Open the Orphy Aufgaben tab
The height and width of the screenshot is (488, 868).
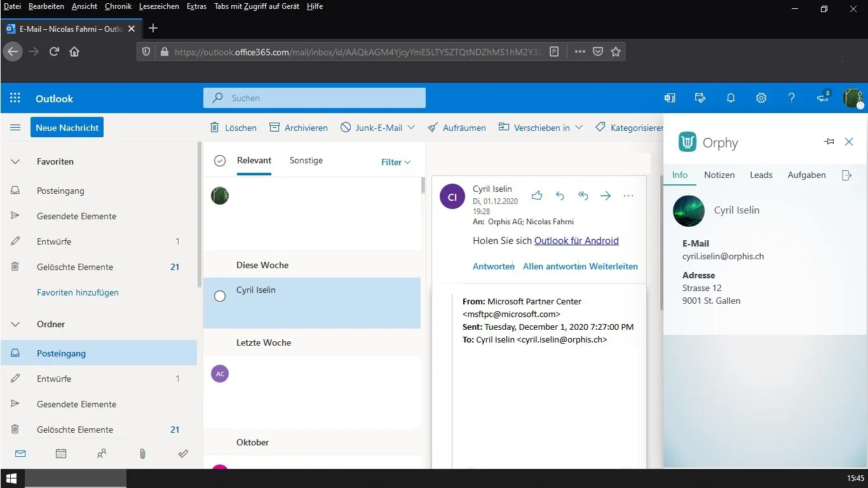807,175
